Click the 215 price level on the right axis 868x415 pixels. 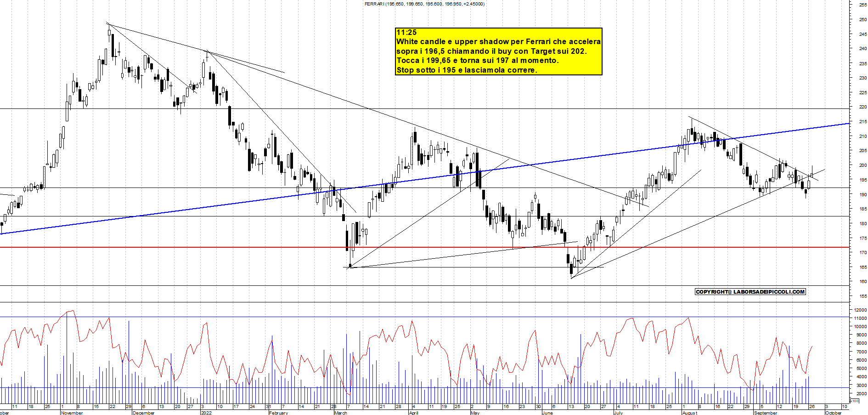[862, 121]
